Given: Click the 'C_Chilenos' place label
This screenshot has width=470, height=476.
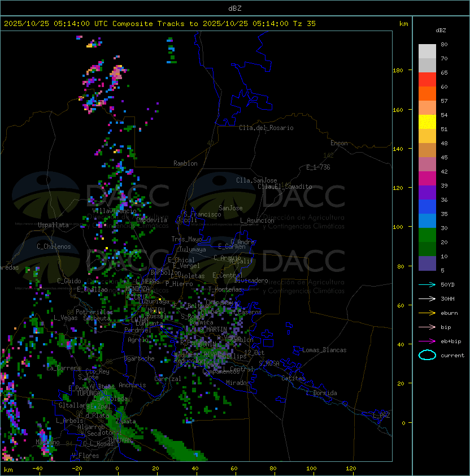Looking at the screenshot, I should coord(54,246).
